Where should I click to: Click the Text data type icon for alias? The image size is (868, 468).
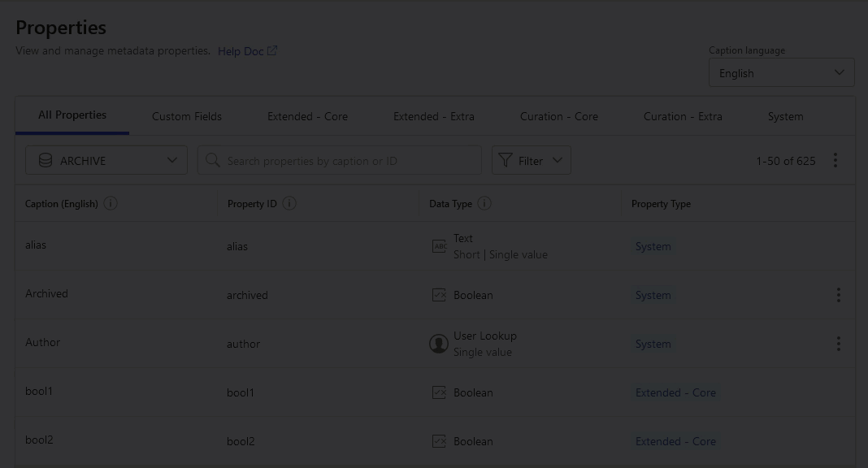[x=439, y=246]
